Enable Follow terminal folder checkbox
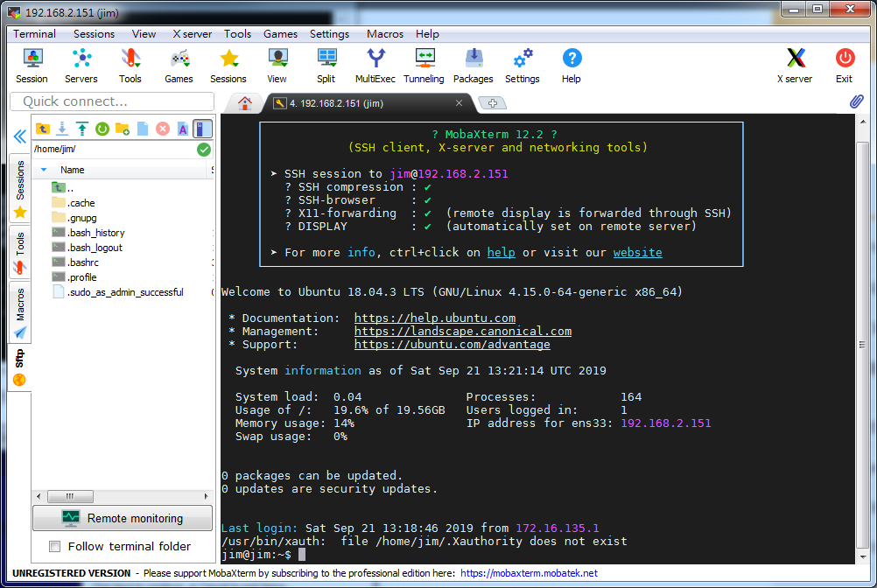Image resolution: width=877 pixels, height=588 pixels. pos(55,547)
